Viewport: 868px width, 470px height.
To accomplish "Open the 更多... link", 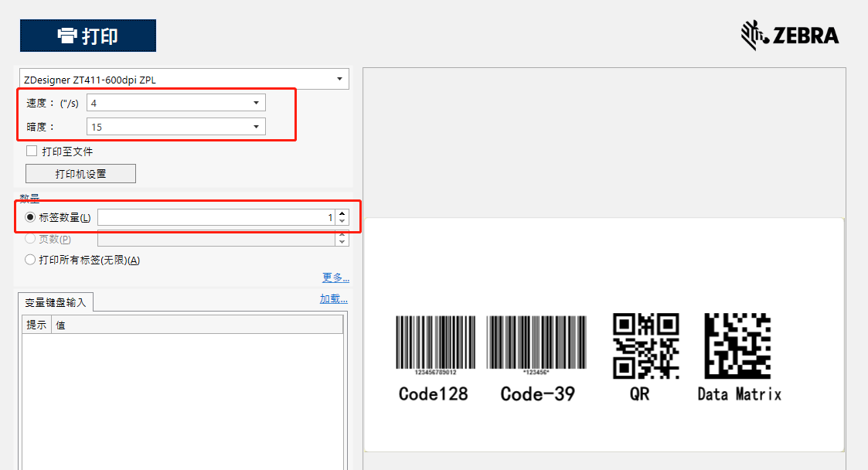I will [335, 278].
